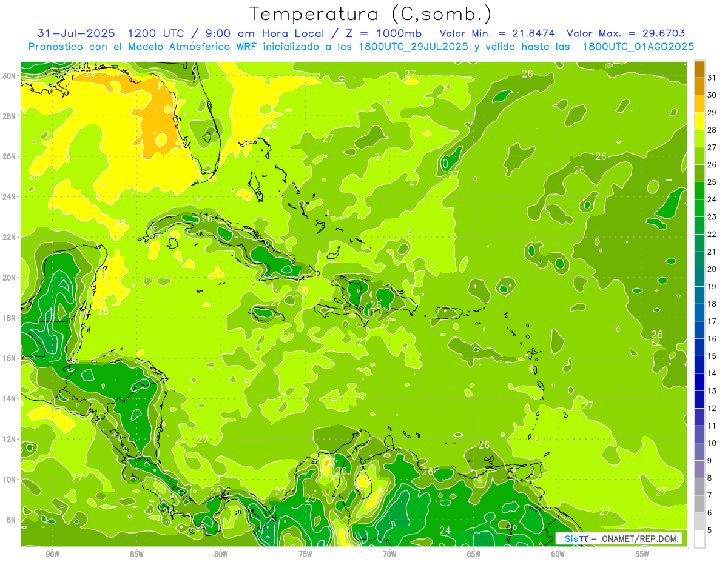The image size is (728, 562).
Task: Click the "90W" longitude axis label
Action: coord(52,554)
